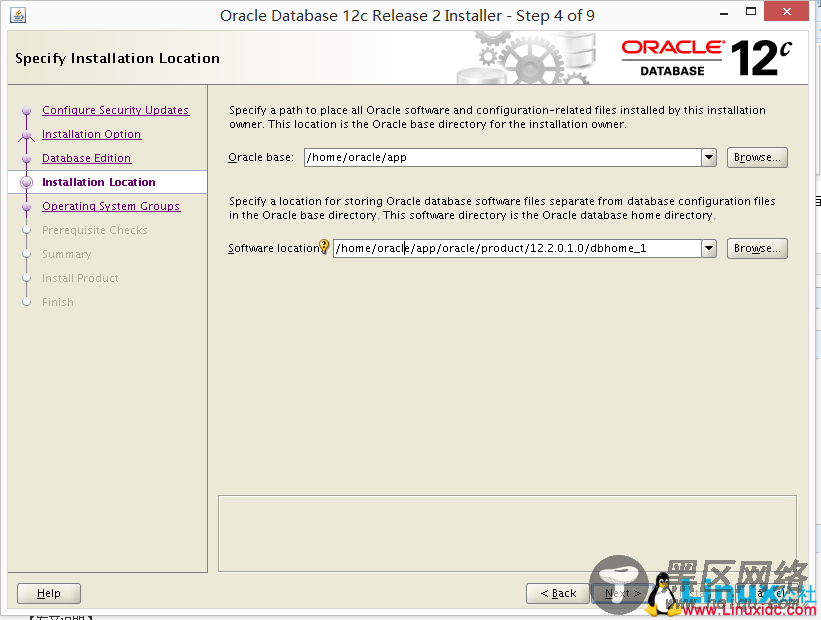Screen dimensions: 821x620
Task: Click inside the Oracle base path field
Action: coord(503,157)
